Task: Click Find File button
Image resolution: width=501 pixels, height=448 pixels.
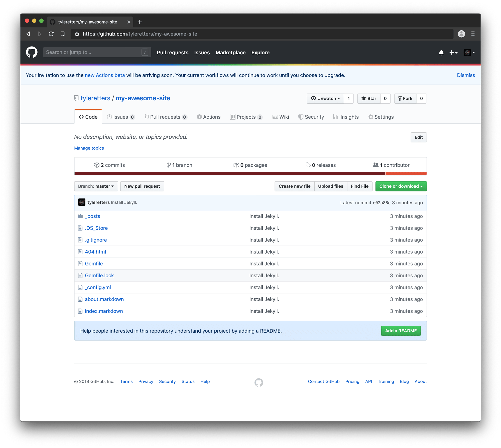Action: click(x=359, y=186)
